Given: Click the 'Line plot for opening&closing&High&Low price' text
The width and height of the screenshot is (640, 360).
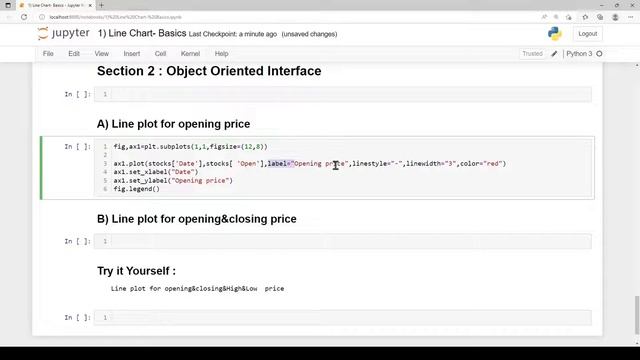Looking at the screenshot, I should [197, 289].
